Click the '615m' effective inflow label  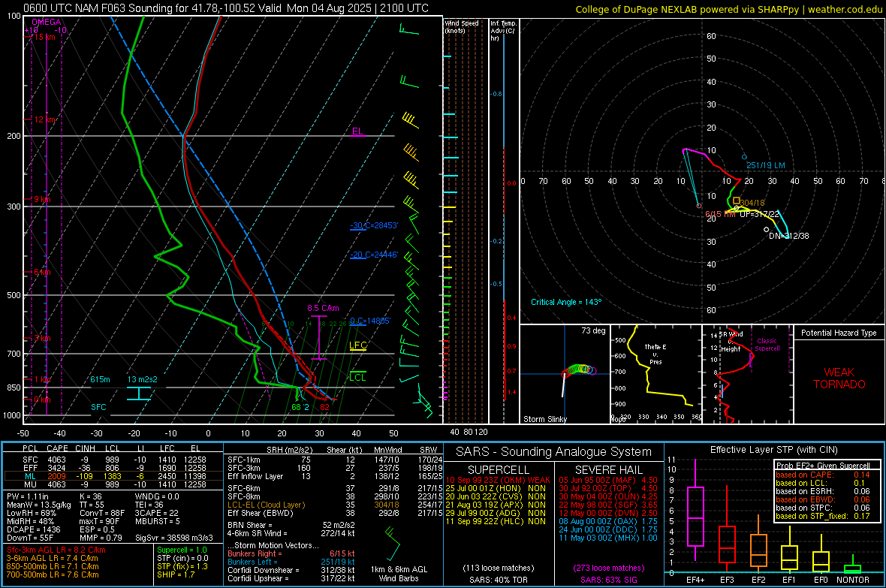click(100, 379)
